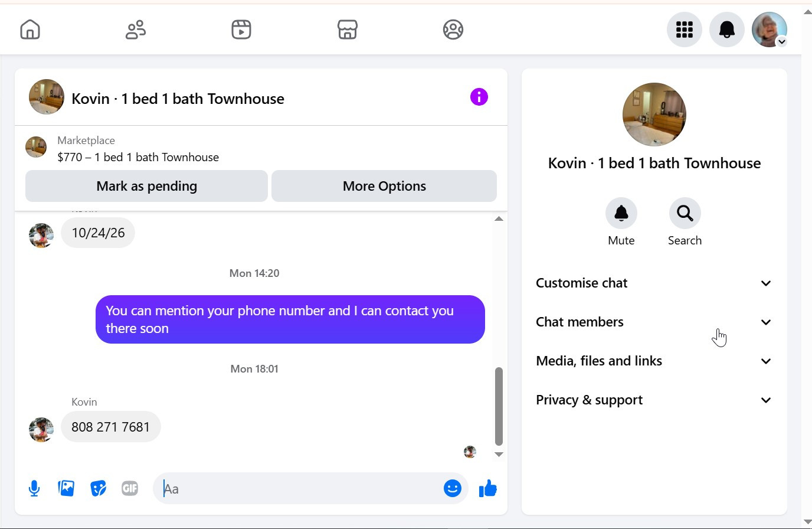Expand the Chat members section
The height and width of the screenshot is (529, 812).
[654, 322]
